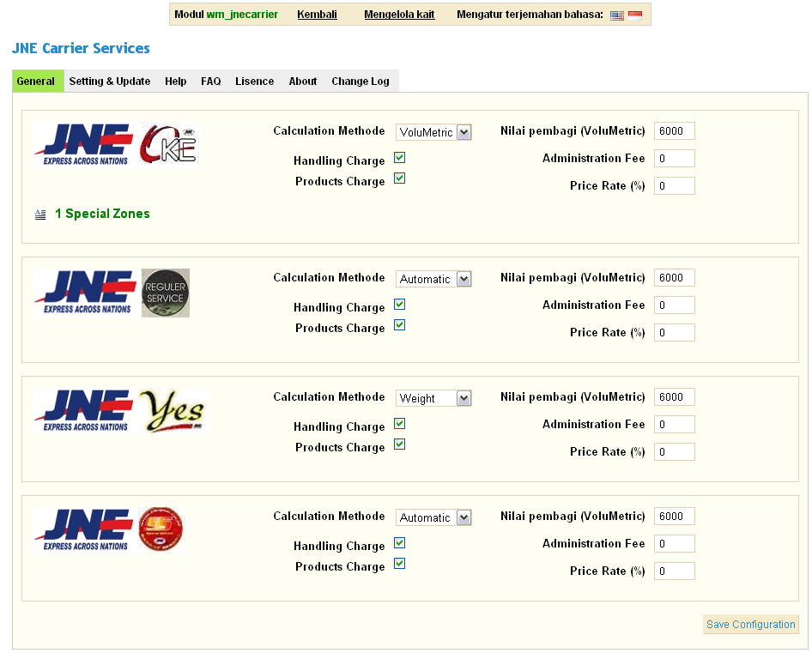Switch to the General tab
This screenshot has height=653, width=812.
[x=38, y=82]
